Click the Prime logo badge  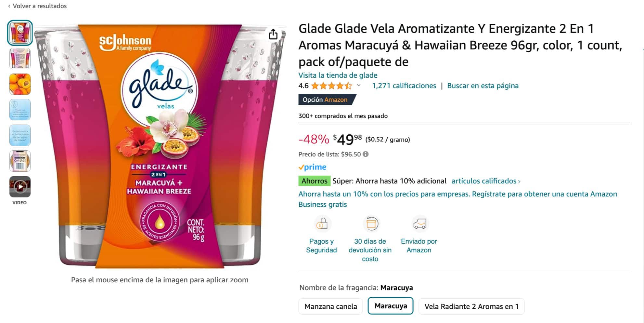click(312, 167)
